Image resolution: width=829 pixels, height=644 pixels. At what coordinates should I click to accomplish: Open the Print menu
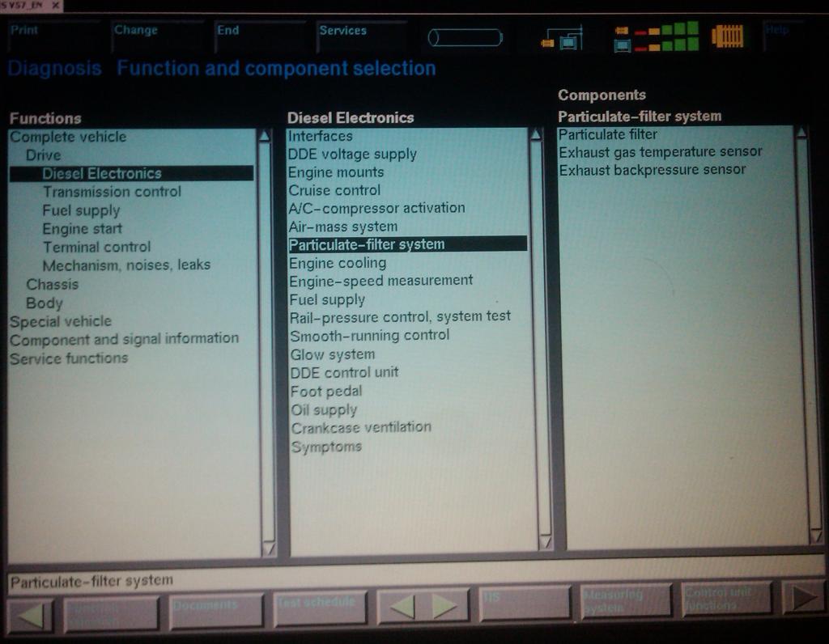coord(24,31)
